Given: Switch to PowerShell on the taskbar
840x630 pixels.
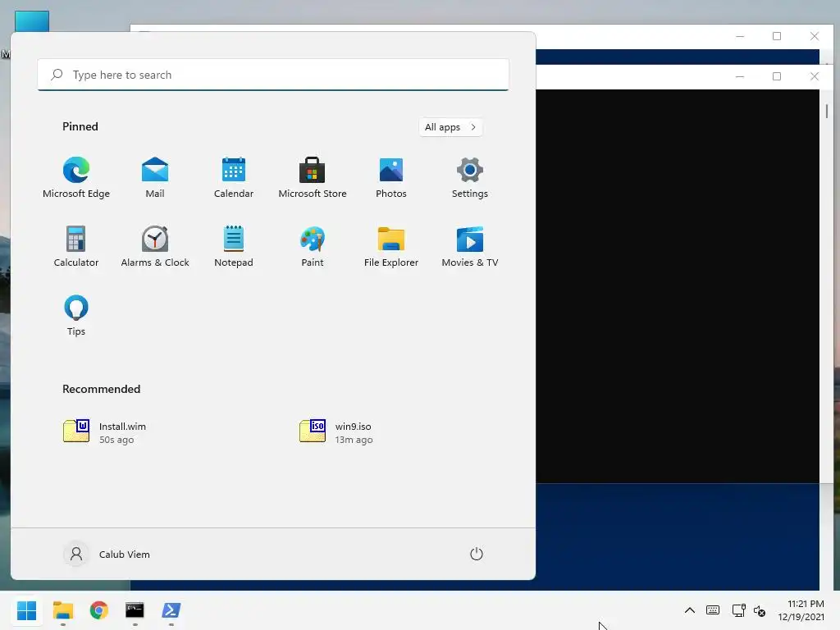Looking at the screenshot, I should (171, 610).
